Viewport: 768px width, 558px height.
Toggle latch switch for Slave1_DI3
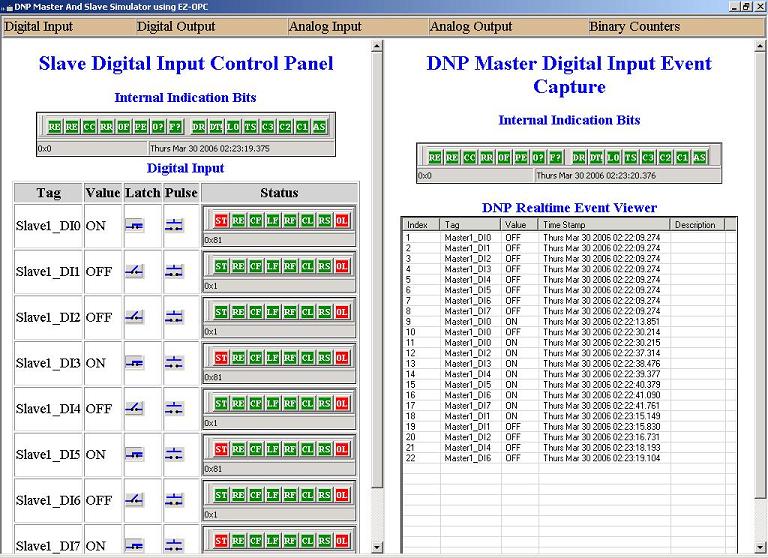tap(134, 363)
